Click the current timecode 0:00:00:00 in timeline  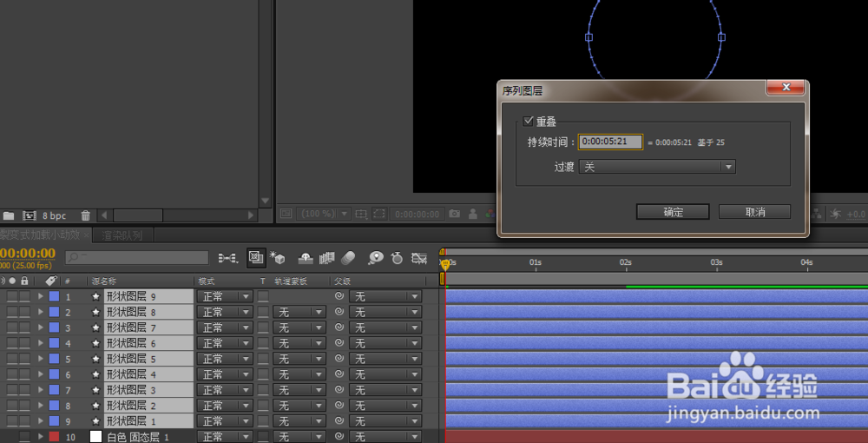coord(27,253)
